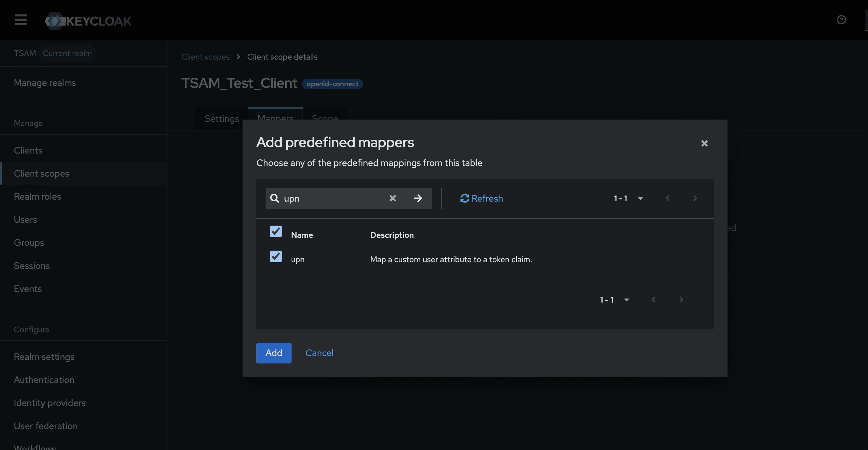
Task: Click the Current realm badge
Action: click(x=67, y=54)
